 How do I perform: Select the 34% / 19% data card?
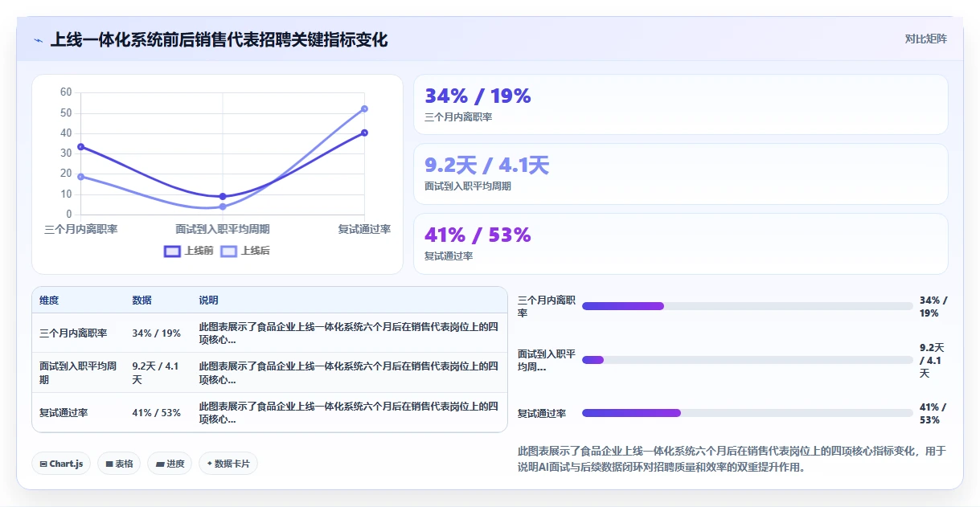(681, 104)
